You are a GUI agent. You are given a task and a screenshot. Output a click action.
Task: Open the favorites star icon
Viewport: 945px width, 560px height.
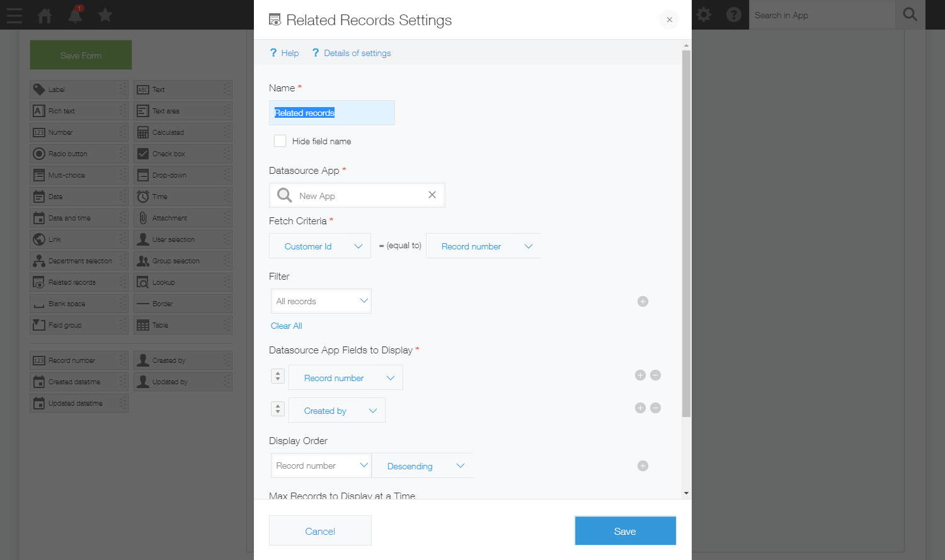tap(105, 15)
